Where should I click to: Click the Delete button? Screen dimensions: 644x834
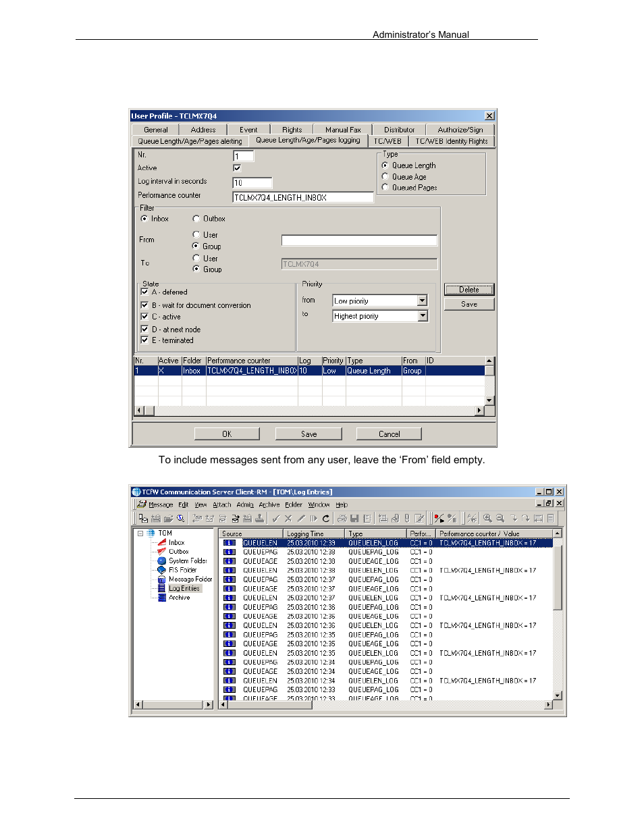tap(469, 290)
